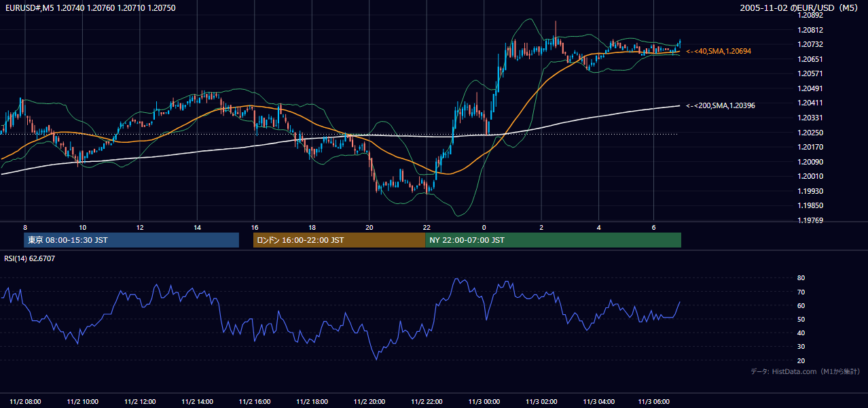Click hour tick 8 under price chart
Screen dimensions: 868x408
[25, 227]
